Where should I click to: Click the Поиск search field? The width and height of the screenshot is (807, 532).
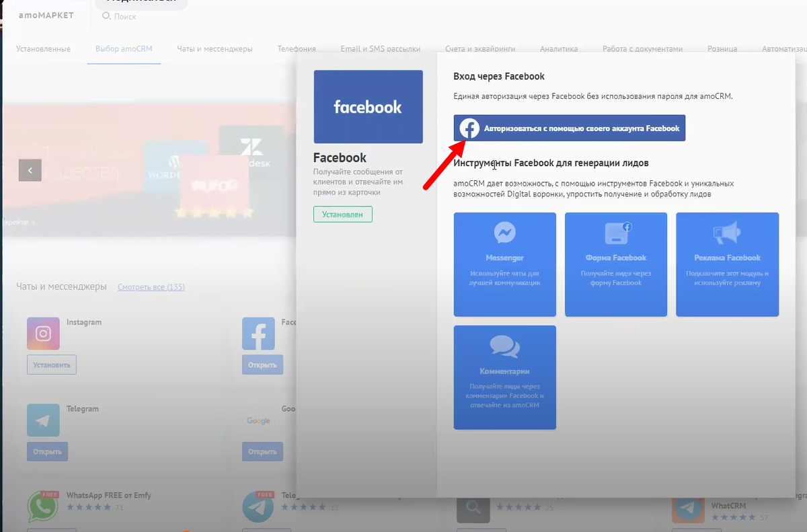pos(124,17)
